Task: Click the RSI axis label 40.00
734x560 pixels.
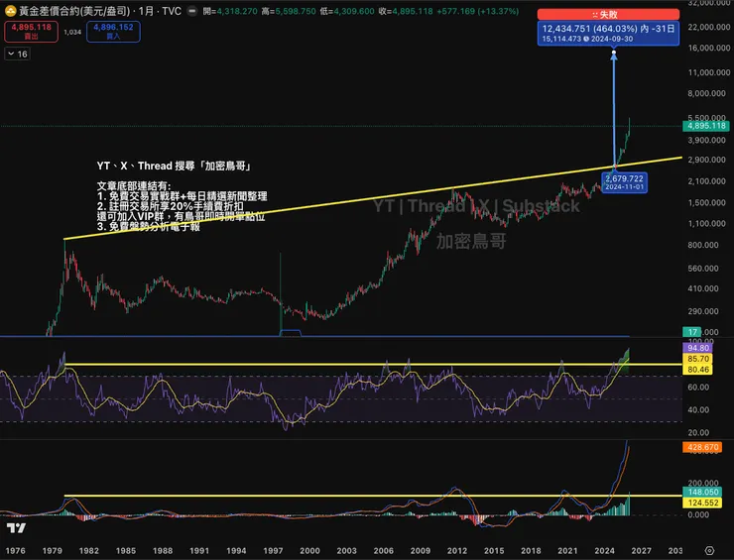Action: [x=698, y=409]
